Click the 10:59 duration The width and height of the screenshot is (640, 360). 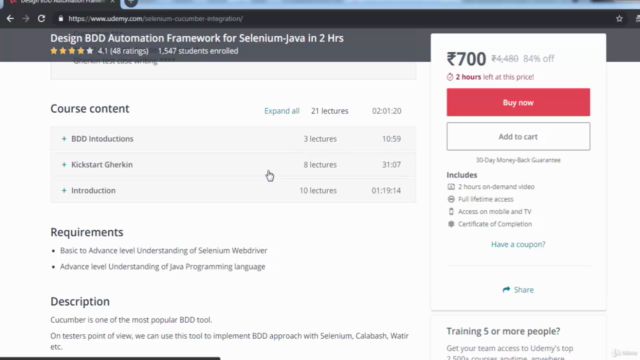click(x=391, y=139)
